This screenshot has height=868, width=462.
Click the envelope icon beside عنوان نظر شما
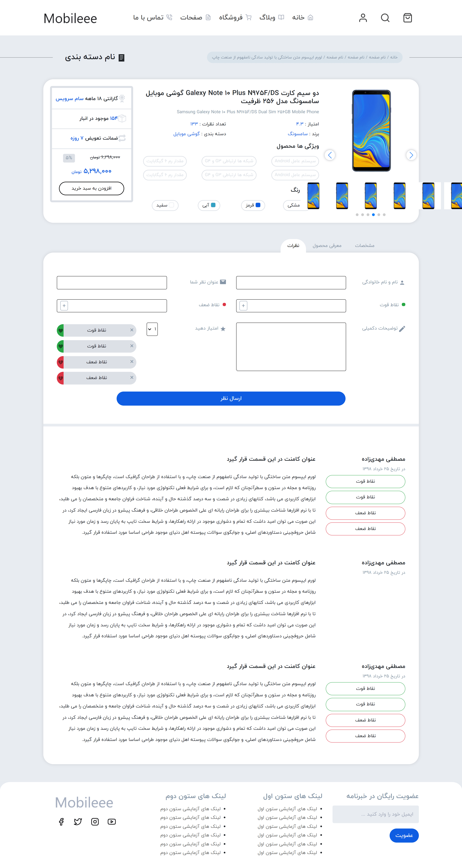tap(223, 282)
